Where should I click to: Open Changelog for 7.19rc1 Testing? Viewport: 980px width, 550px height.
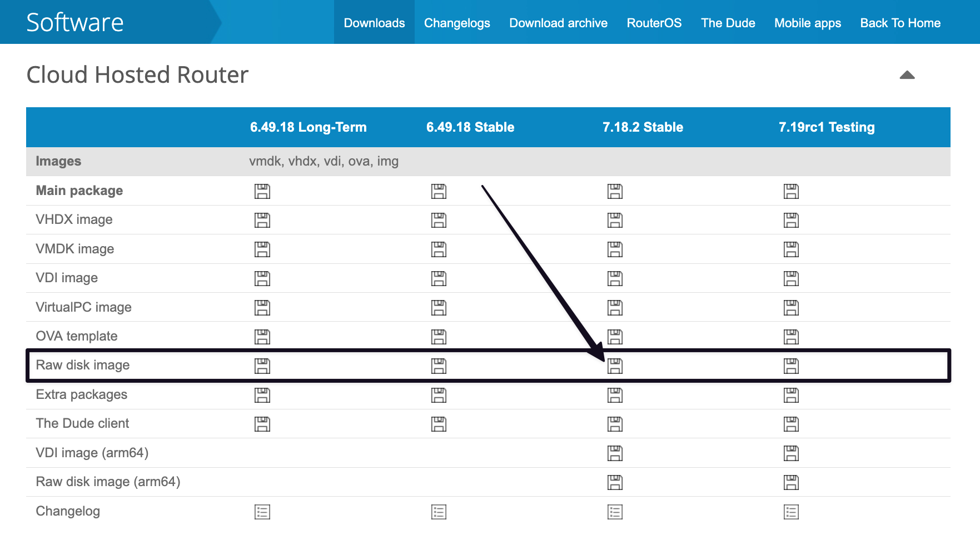(x=791, y=512)
